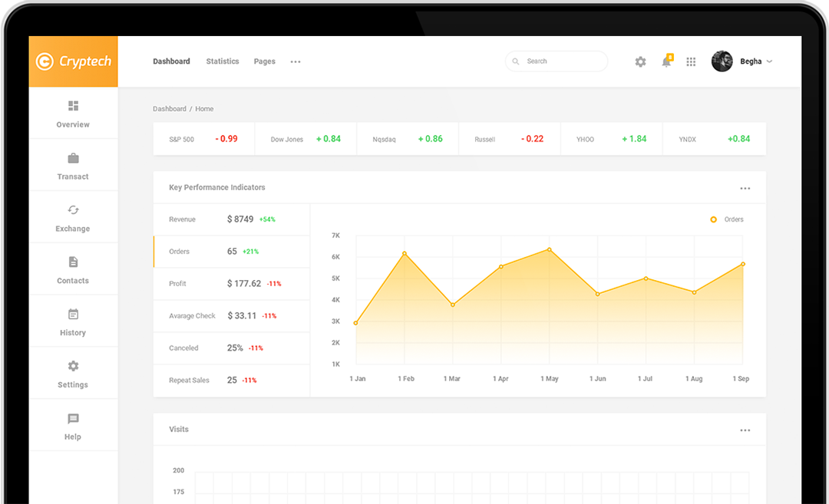
Task: Open the apps grid icon in header
Action: (691, 62)
